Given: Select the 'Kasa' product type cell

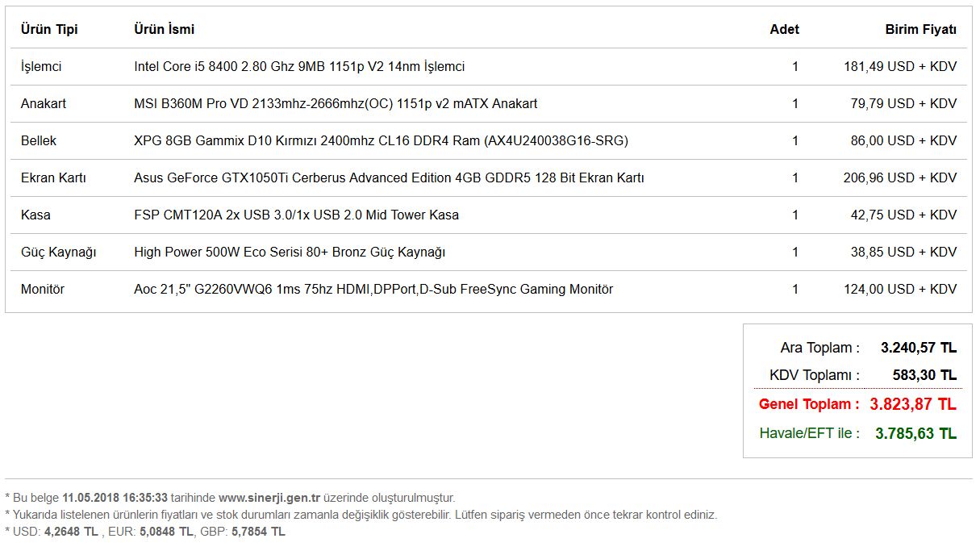Looking at the screenshot, I should 35,215.
